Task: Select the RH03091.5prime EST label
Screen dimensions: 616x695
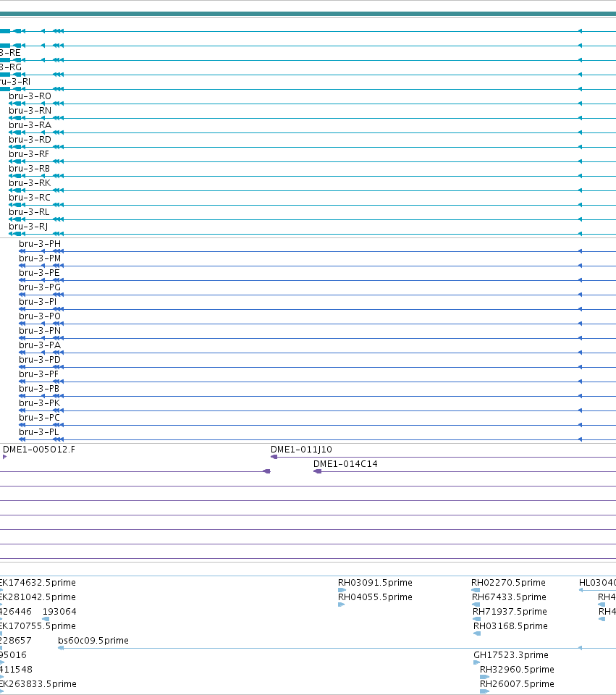Action: click(376, 583)
